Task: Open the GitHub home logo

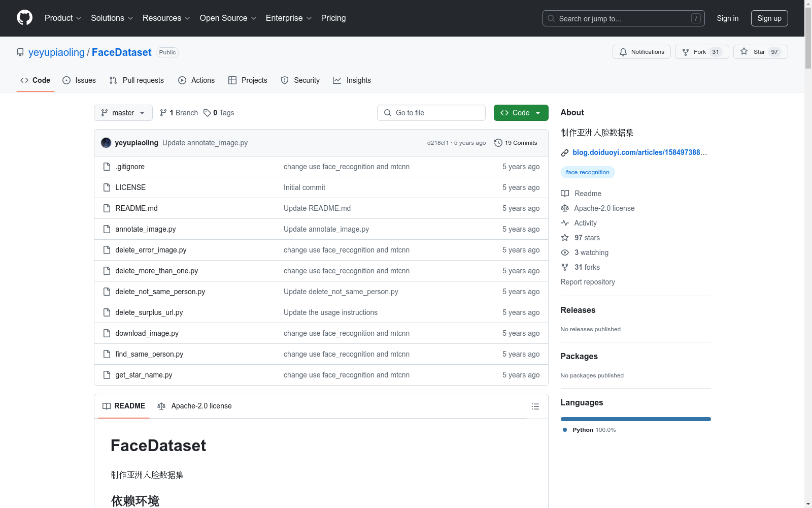Action: (24, 18)
